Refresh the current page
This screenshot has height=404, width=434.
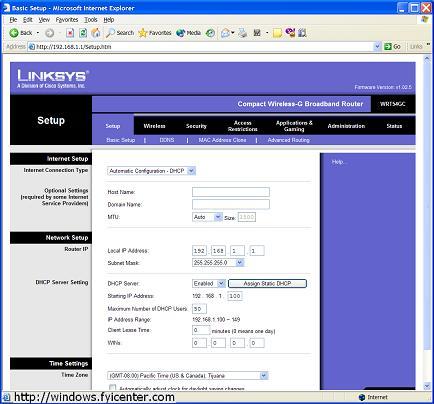click(x=83, y=33)
